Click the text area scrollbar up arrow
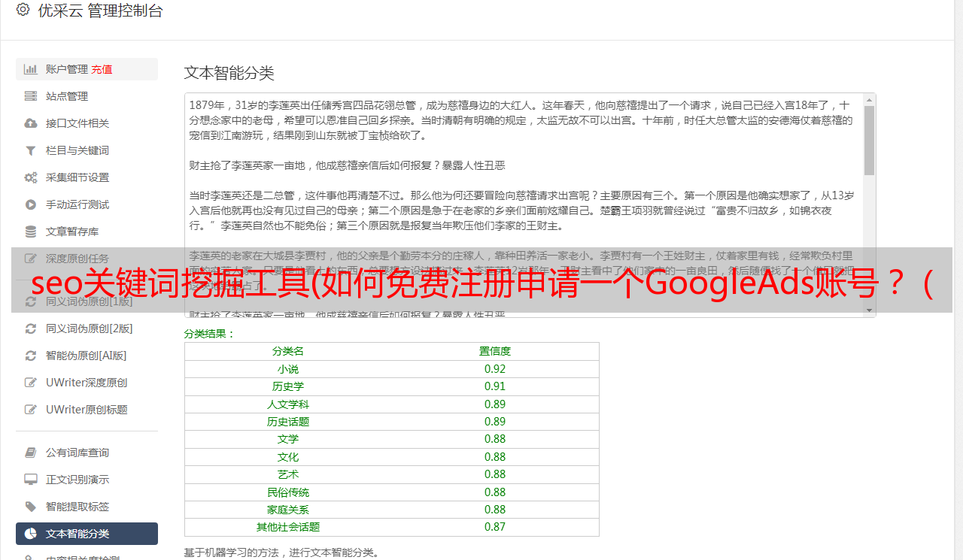Viewport: 963px width, 560px height. coord(869,100)
